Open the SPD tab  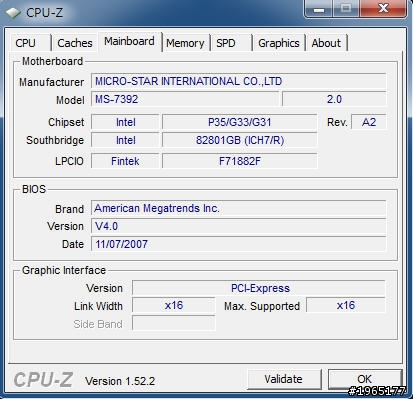pyautogui.click(x=231, y=43)
